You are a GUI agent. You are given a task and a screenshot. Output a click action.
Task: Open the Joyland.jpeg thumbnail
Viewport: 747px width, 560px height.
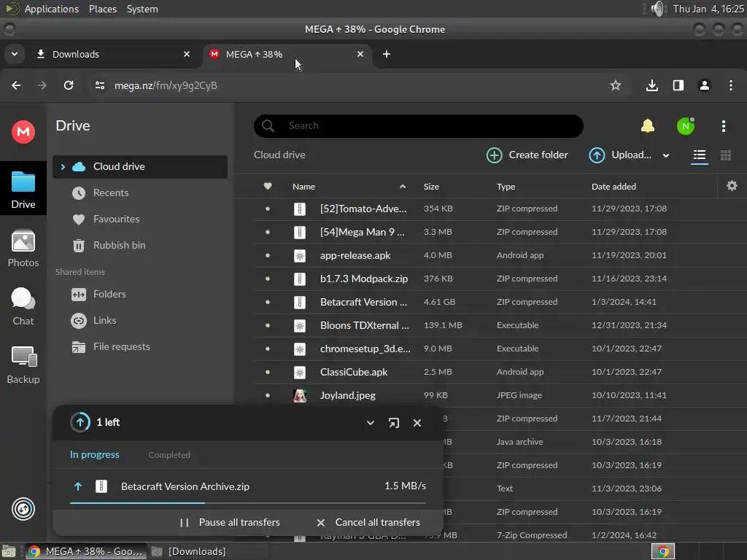(300, 395)
